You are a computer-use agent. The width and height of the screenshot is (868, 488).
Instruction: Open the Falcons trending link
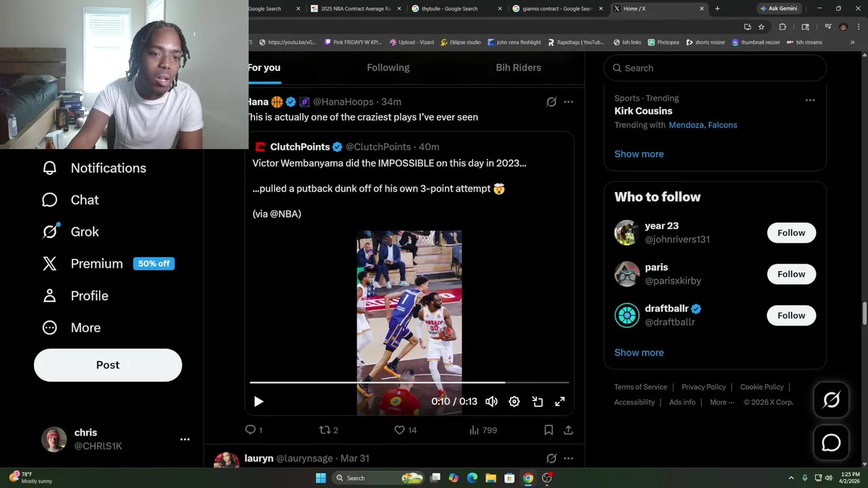click(x=722, y=125)
